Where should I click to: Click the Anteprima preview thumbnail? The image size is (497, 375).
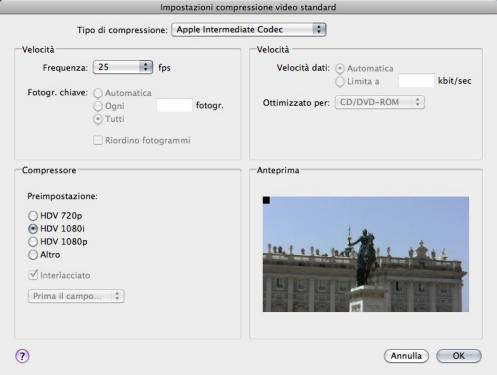tap(366, 254)
